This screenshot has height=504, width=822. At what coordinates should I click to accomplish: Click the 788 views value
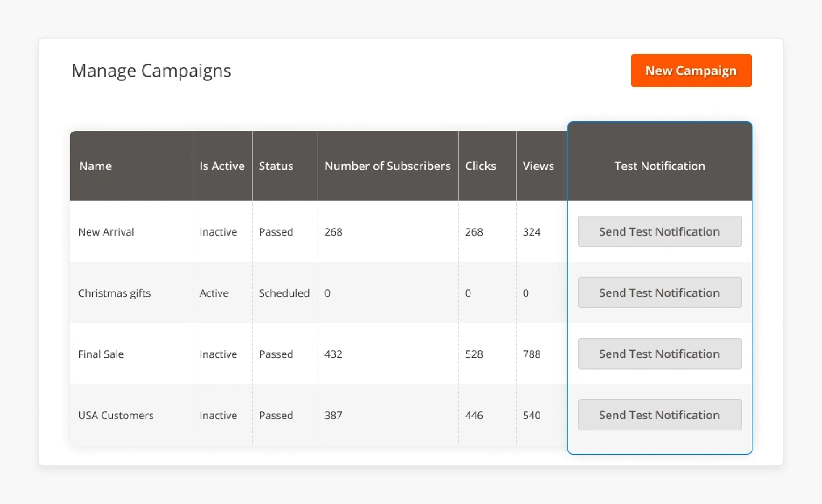[x=532, y=354]
